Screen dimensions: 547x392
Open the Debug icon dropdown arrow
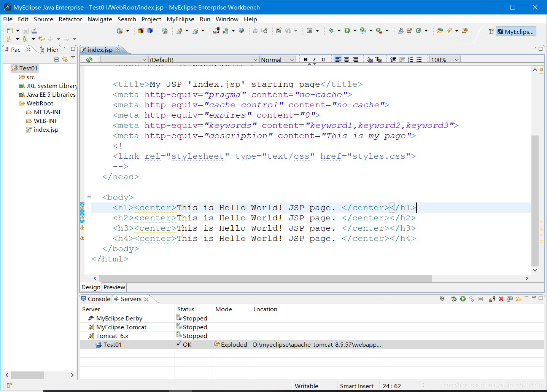point(339,30)
